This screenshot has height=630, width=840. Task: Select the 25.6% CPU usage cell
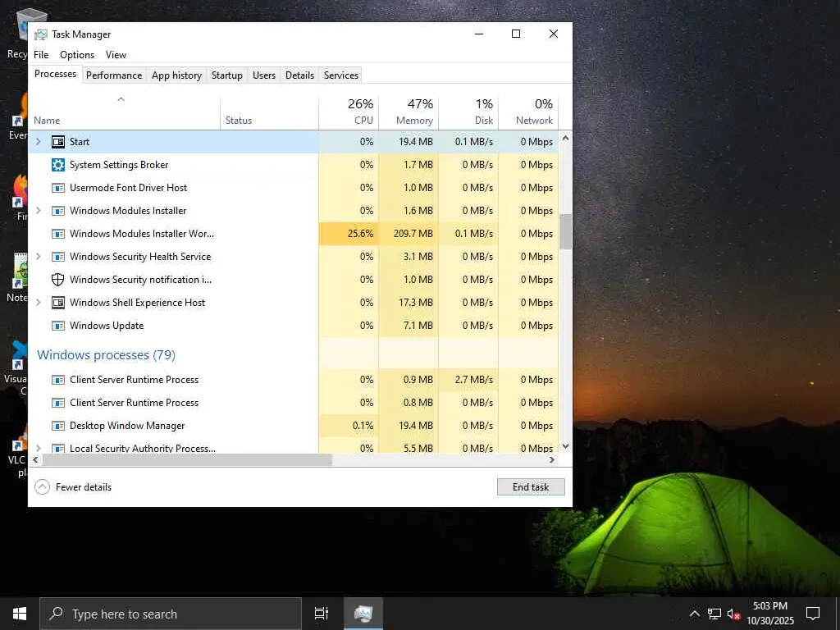tap(349, 234)
